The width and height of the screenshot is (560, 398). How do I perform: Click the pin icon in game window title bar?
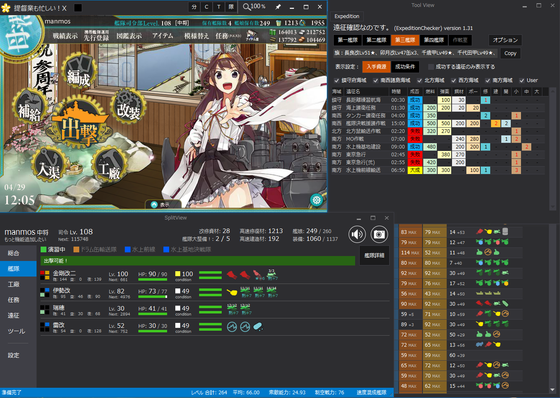point(278,7)
